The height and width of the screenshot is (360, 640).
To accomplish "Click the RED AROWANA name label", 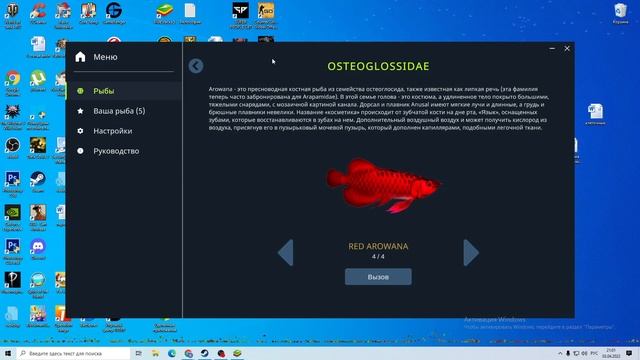I will coord(378,247).
